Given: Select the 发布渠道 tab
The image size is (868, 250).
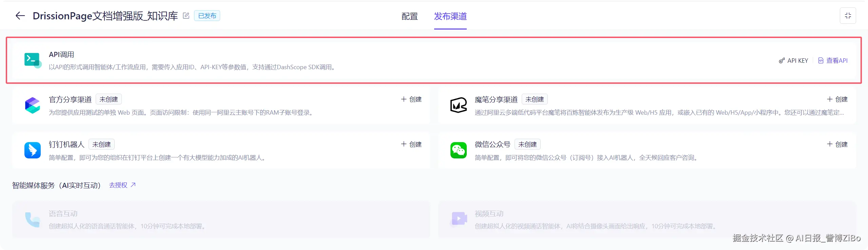Looking at the screenshot, I should [450, 16].
